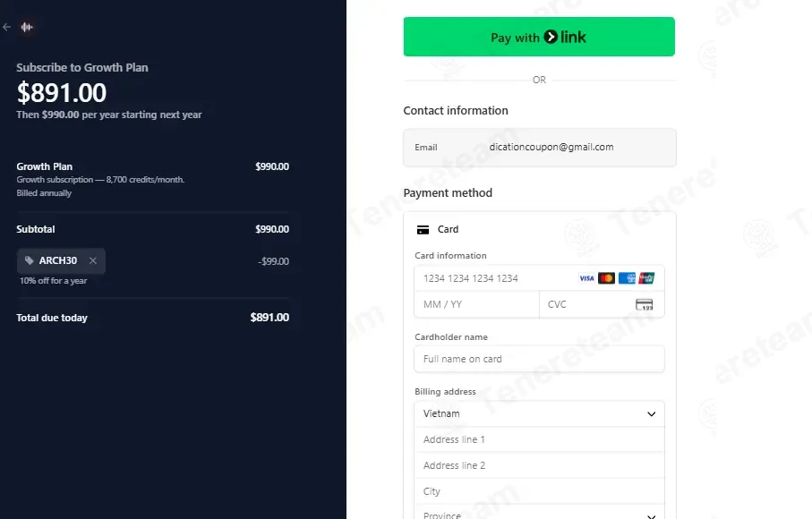Click the UnionPay logo icon
Viewport: 812px width, 519px height.
pyautogui.click(x=646, y=278)
